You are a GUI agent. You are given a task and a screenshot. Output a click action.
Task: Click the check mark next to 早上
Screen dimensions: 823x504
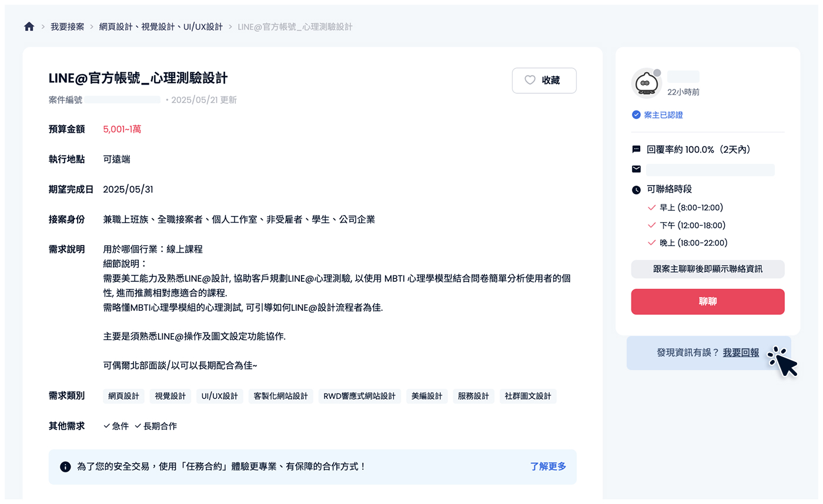(x=651, y=207)
